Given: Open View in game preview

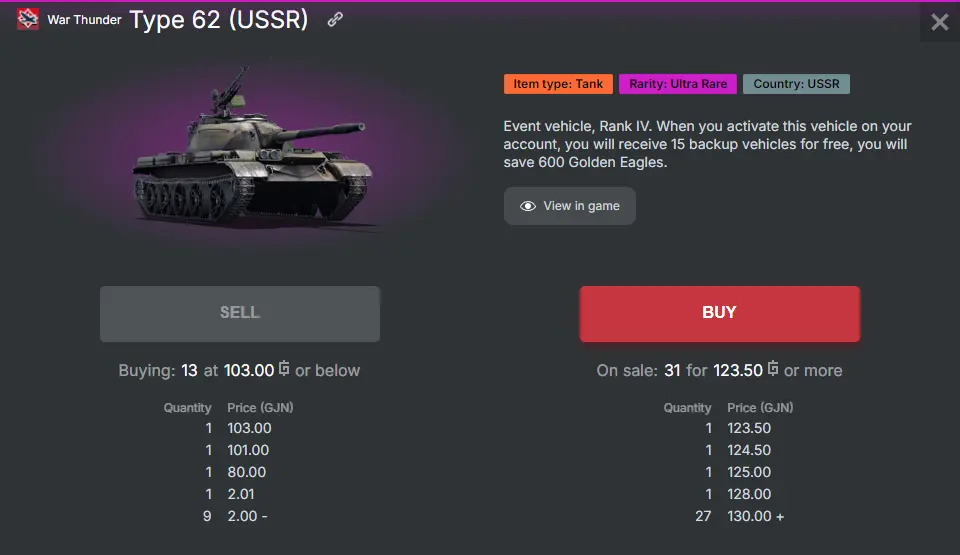Looking at the screenshot, I should tap(570, 206).
